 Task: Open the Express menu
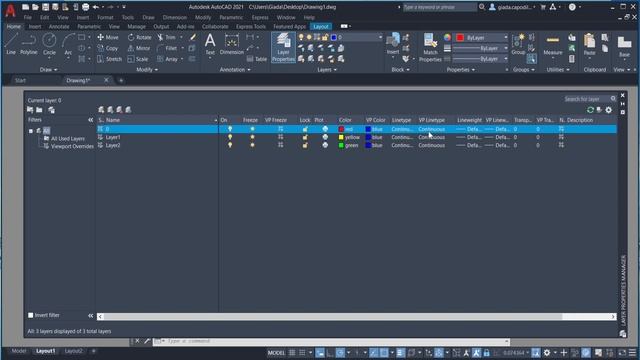click(260, 18)
